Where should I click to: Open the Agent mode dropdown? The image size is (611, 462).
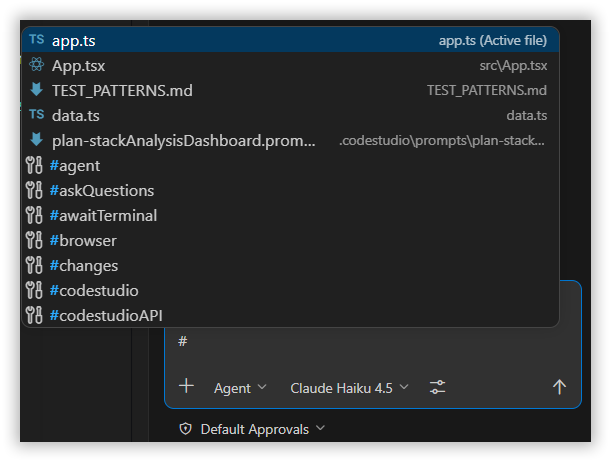[x=240, y=388]
